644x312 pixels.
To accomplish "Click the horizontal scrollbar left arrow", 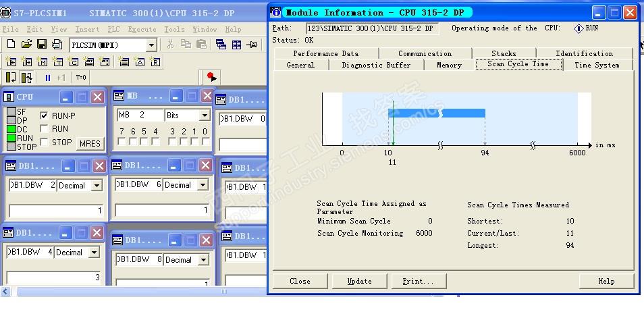I will [5, 292].
